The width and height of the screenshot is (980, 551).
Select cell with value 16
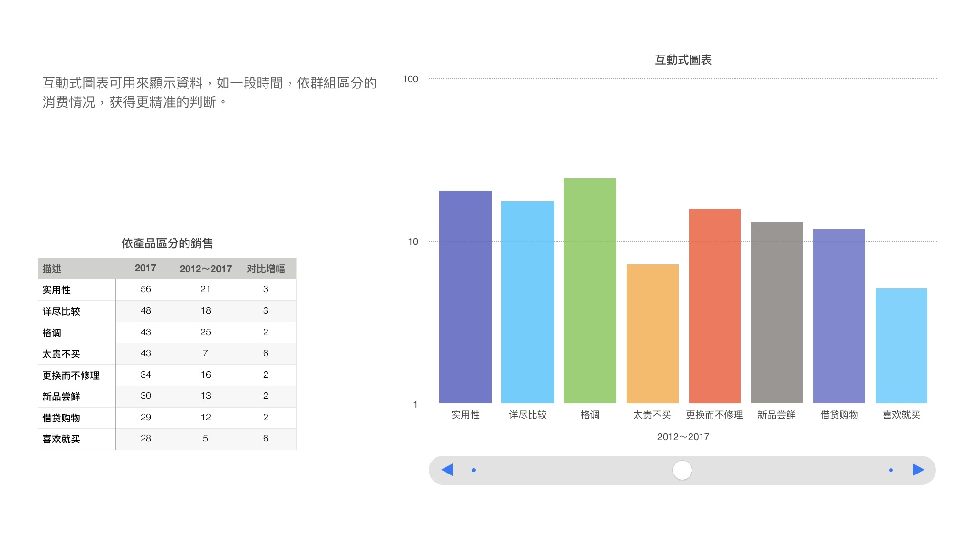click(205, 375)
